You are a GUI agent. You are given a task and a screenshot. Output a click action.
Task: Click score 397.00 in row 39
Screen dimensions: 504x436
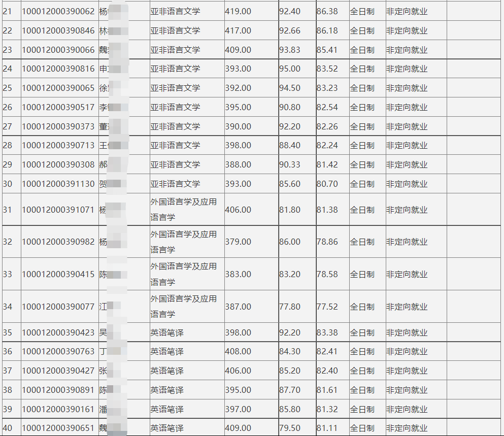coord(238,409)
